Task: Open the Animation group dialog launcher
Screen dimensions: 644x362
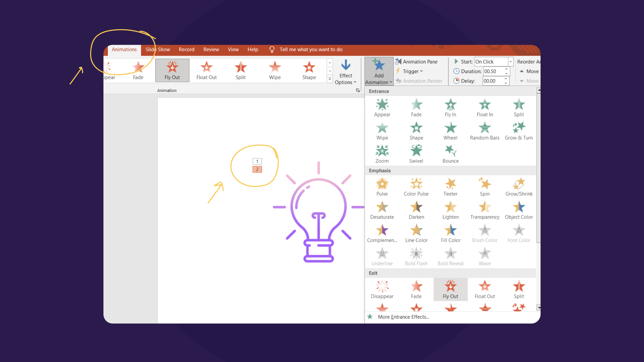Action: tap(358, 90)
